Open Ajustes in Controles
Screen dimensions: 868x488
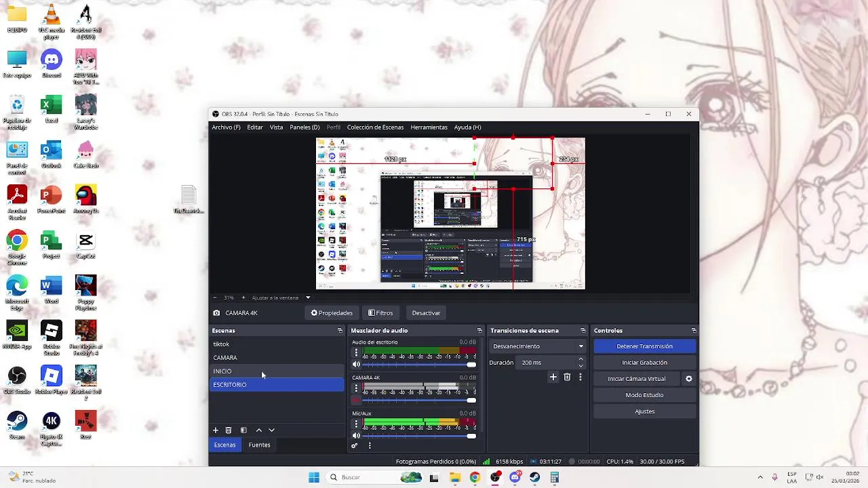coord(644,411)
